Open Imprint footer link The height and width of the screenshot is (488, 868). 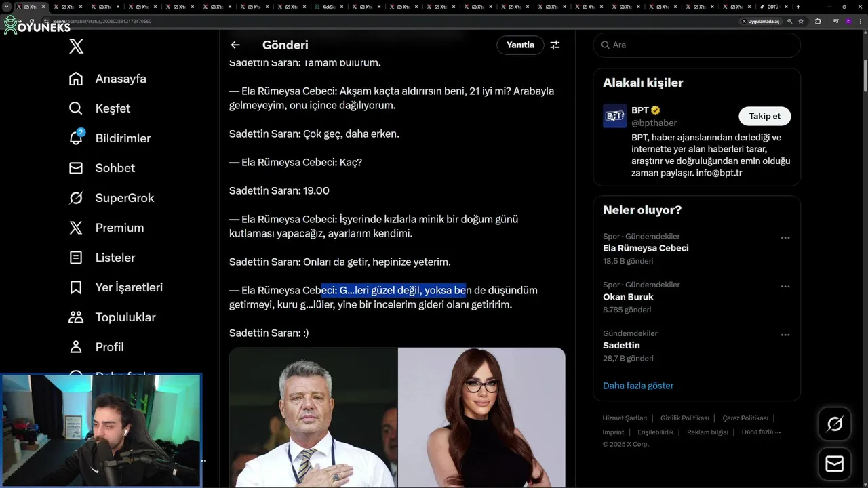[613, 432]
